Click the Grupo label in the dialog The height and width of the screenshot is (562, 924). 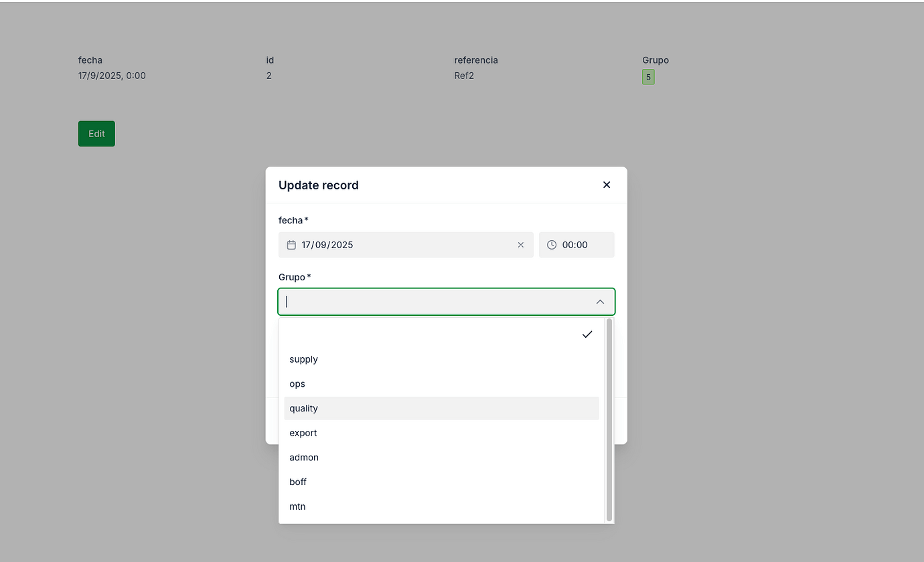tap(292, 277)
